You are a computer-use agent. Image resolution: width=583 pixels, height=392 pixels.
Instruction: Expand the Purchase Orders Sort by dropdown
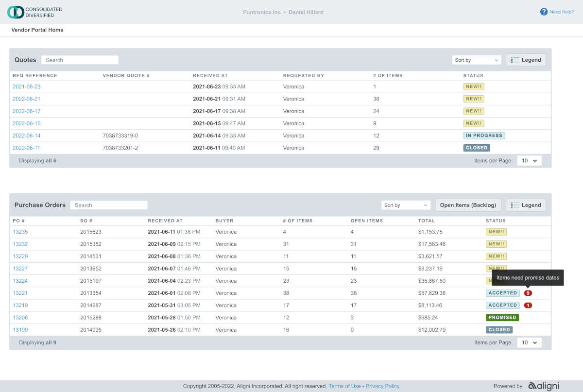[x=406, y=205]
